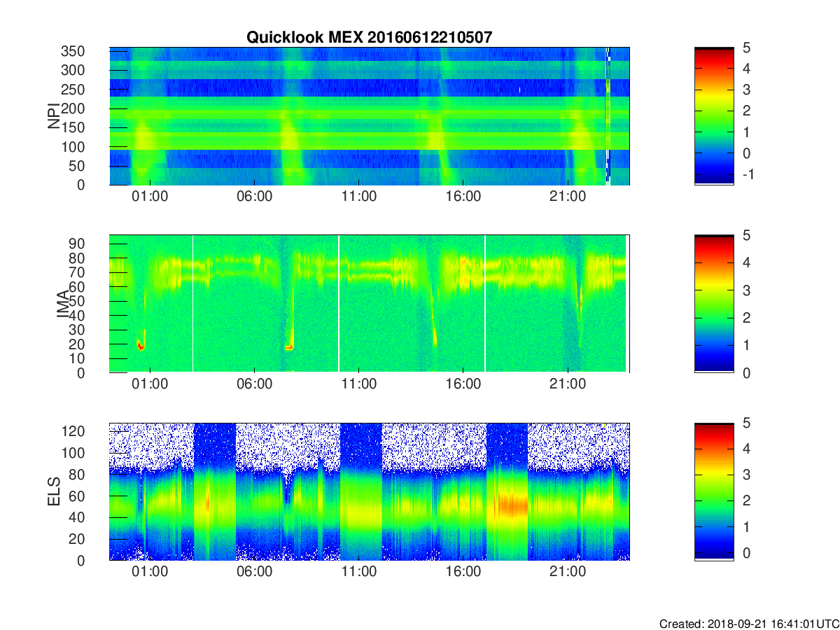Click the ELS y-axis label
Image resolution: width=840 pixels, height=630 pixels.
(x=53, y=492)
